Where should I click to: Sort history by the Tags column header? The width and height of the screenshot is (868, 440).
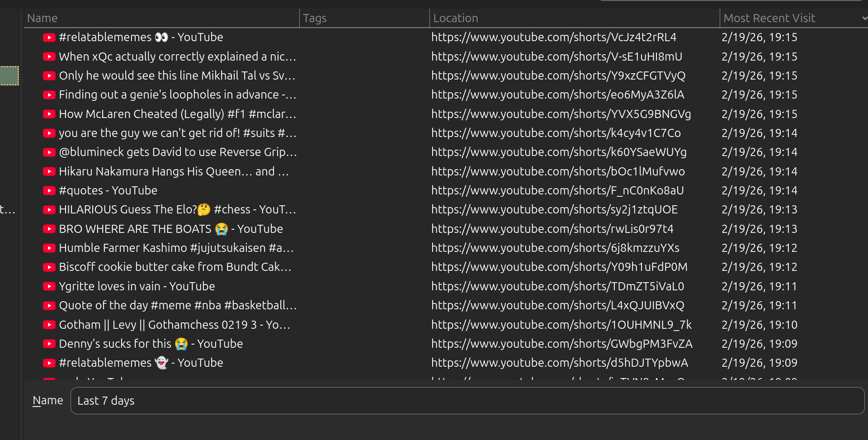(x=364, y=18)
